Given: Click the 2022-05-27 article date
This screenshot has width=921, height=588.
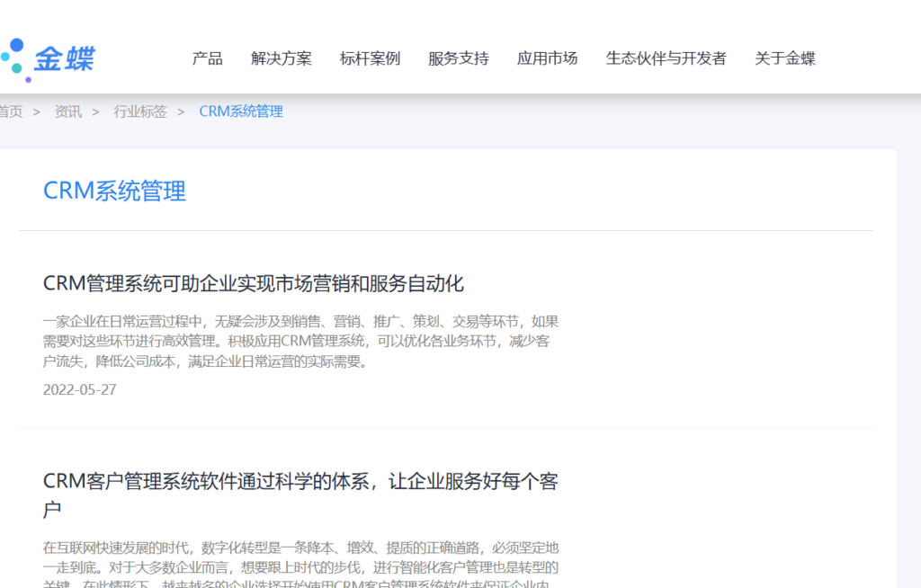Looking at the screenshot, I should (x=80, y=390).
